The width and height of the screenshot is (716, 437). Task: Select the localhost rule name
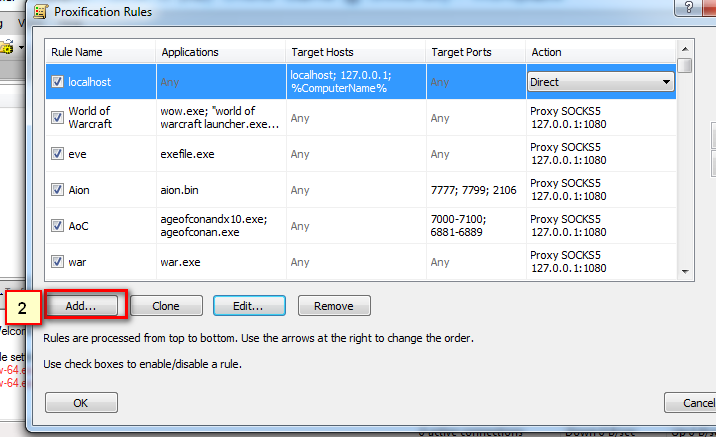point(90,82)
